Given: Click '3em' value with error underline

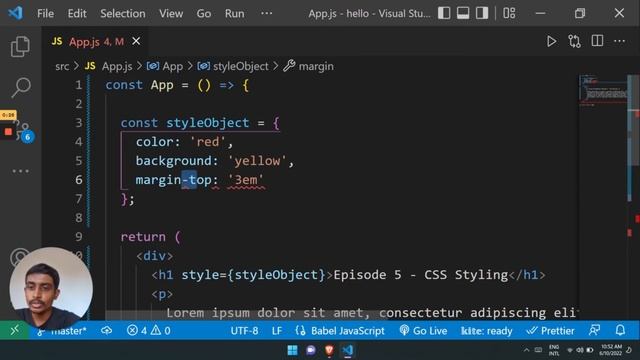Looking at the screenshot, I should [x=246, y=180].
